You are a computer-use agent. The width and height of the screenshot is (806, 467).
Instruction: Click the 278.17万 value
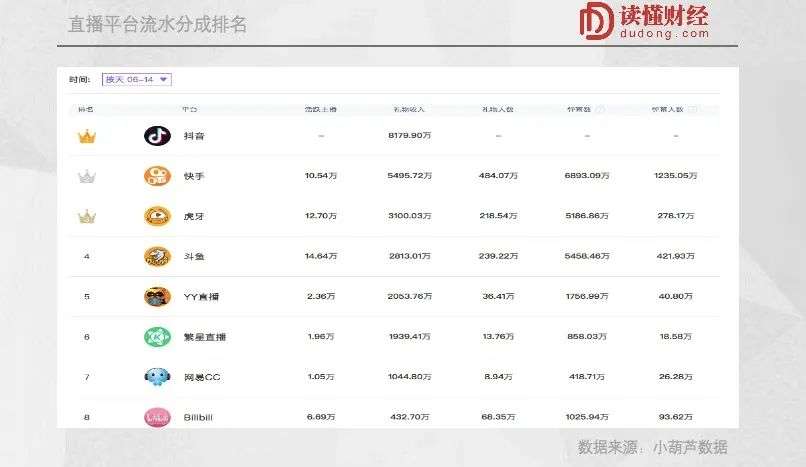(675, 216)
